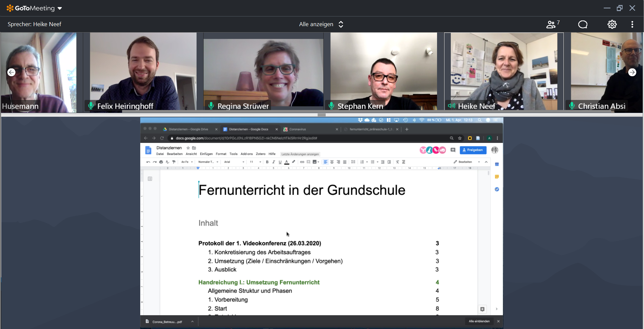Switch to the Coronavirus browser tab

pyautogui.click(x=298, y=129)
